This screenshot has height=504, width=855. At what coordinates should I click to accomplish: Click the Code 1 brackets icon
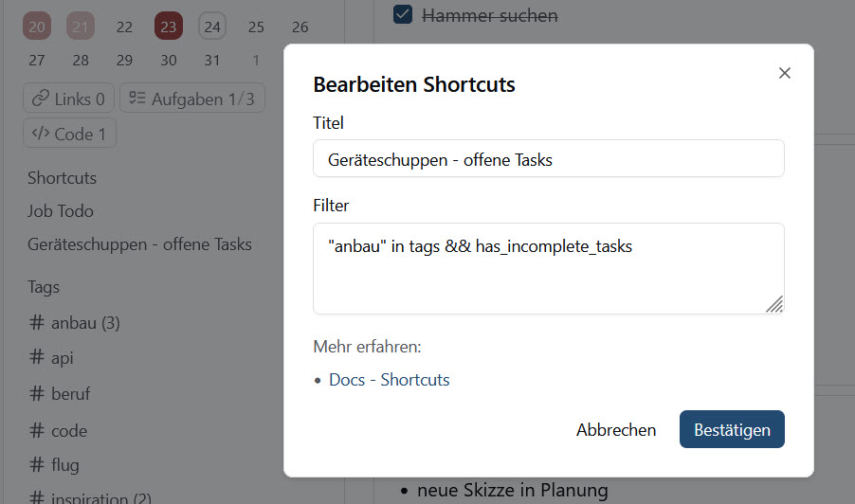[41, 134]
